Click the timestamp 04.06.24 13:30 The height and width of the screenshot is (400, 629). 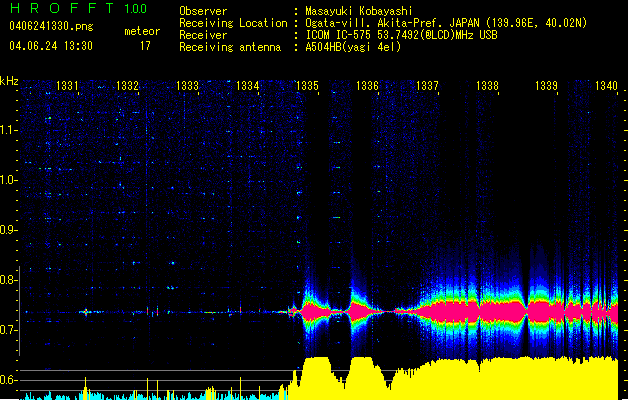point(51,46)
